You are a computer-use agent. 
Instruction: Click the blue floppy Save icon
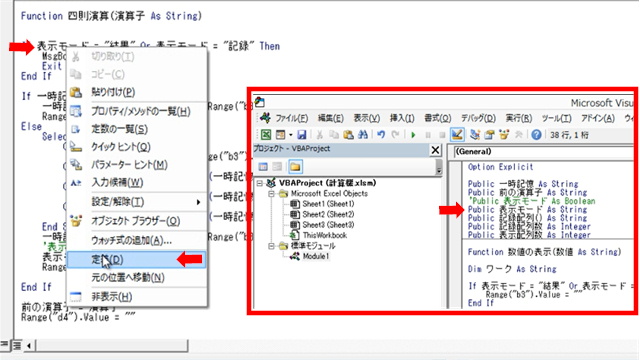302,134
